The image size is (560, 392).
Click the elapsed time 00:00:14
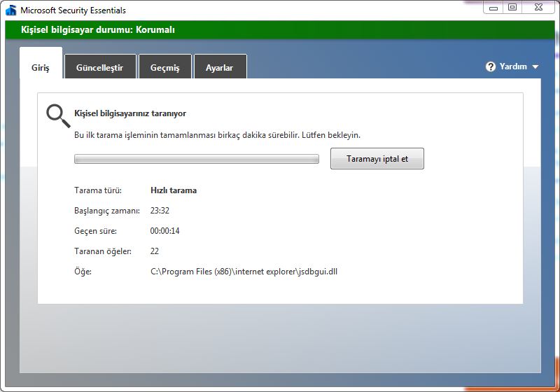coord(164,231)
